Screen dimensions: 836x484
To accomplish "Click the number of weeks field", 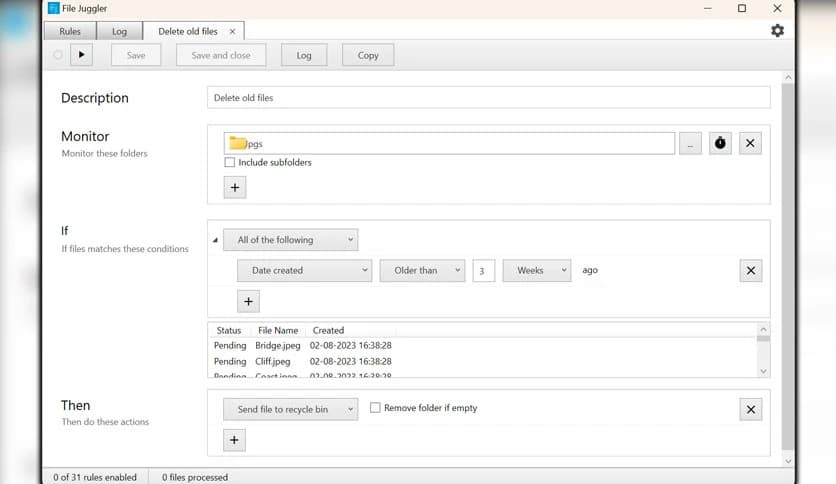I will pos(484,271).
